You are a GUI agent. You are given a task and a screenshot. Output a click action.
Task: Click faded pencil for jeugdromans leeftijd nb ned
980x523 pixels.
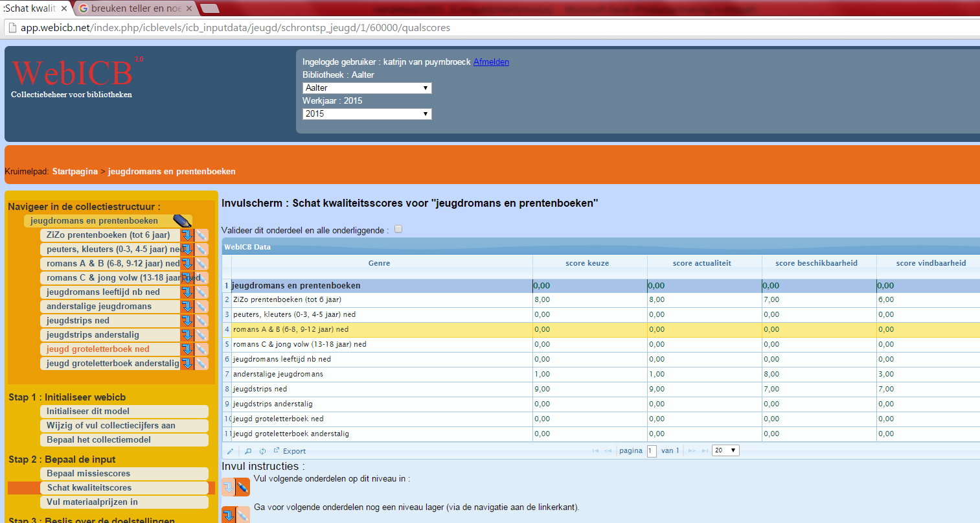201,292
